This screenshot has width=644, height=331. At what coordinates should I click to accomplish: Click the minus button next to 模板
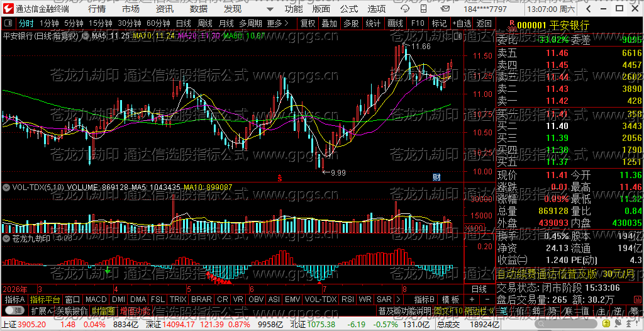[x=487, y=300]
